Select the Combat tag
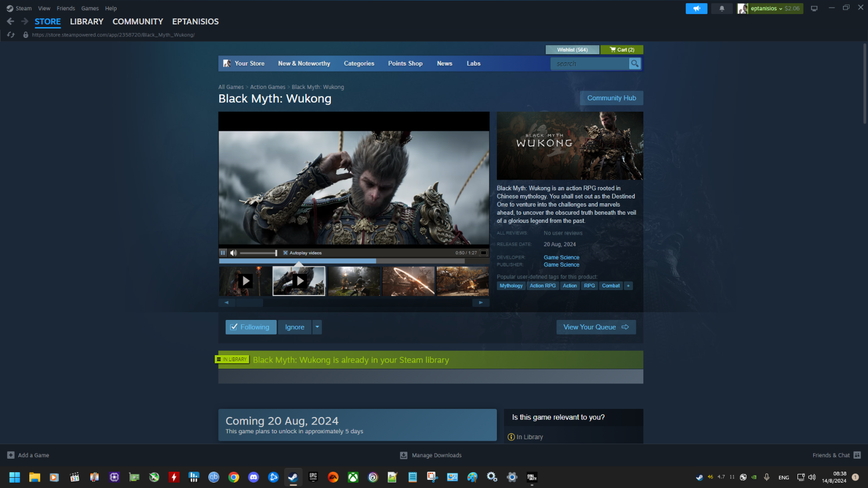 [x=610, y=286]
